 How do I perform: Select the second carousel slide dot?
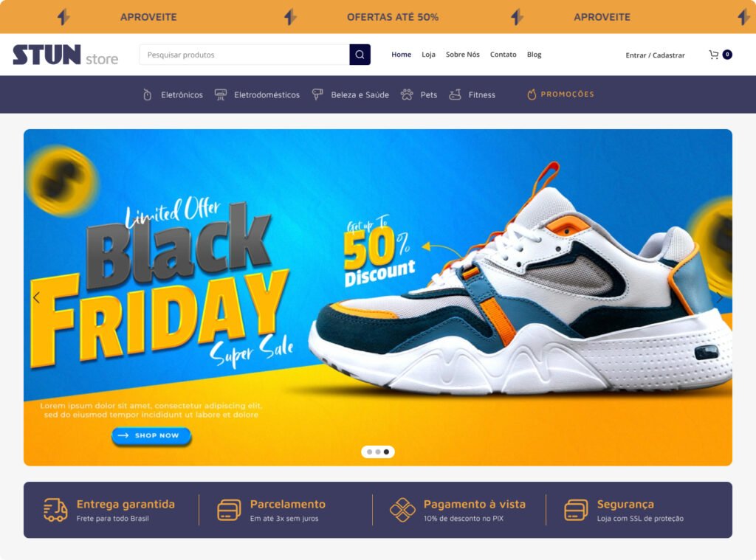378,452
